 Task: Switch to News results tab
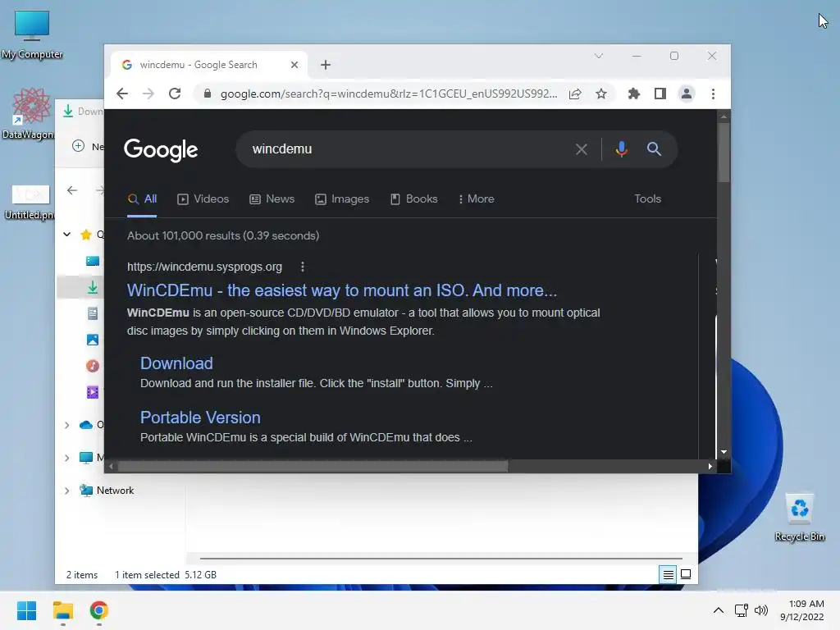click(x=272, y=199)
